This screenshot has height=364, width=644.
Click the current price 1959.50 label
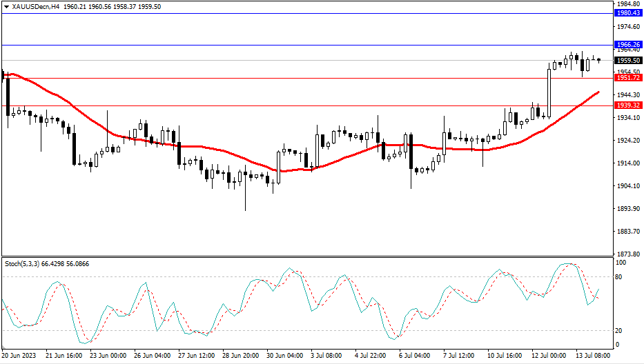tap(628, 60)
